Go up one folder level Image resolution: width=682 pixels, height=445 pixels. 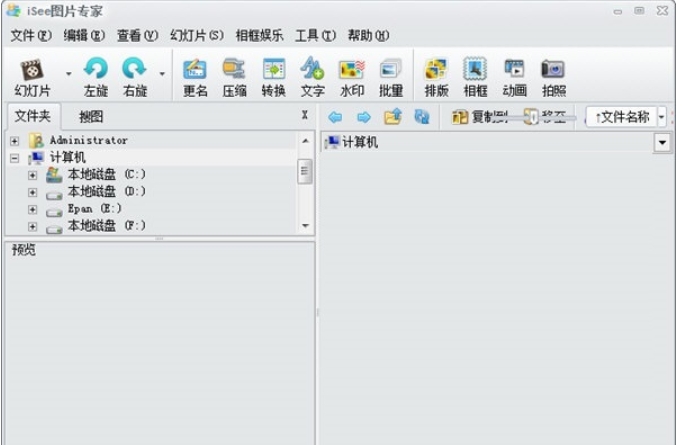(393, 117)
